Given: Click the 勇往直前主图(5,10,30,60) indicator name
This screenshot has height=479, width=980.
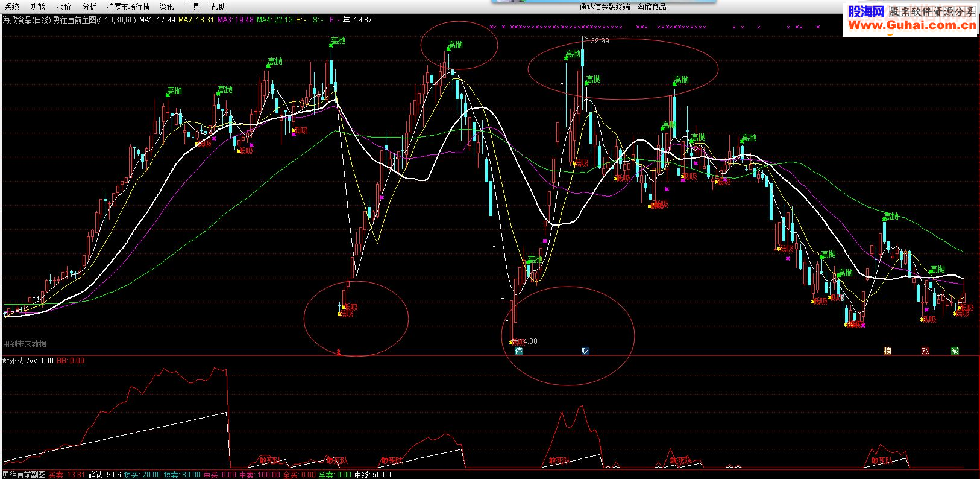Looking at the screenshot, I should point(95,20).
